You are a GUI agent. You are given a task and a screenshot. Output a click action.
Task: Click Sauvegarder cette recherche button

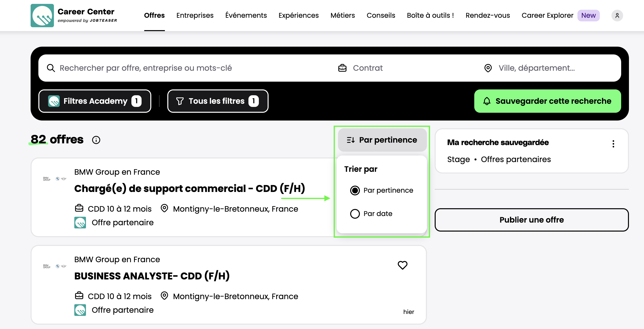[547, 101]
